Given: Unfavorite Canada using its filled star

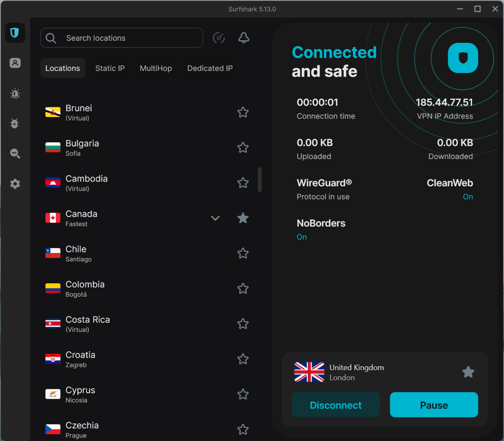Looking at the screenshot, I should (x=243, y=218).
